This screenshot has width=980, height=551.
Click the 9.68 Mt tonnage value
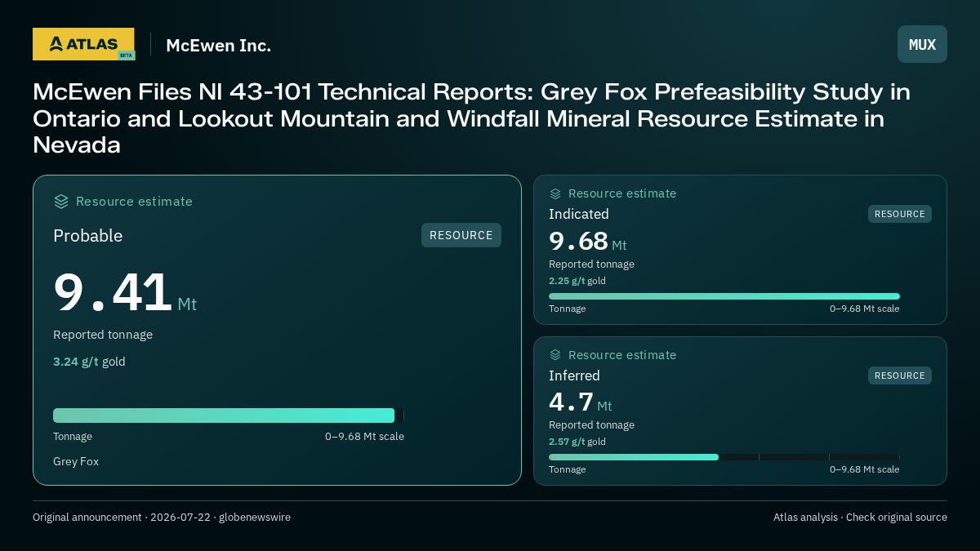588,242
